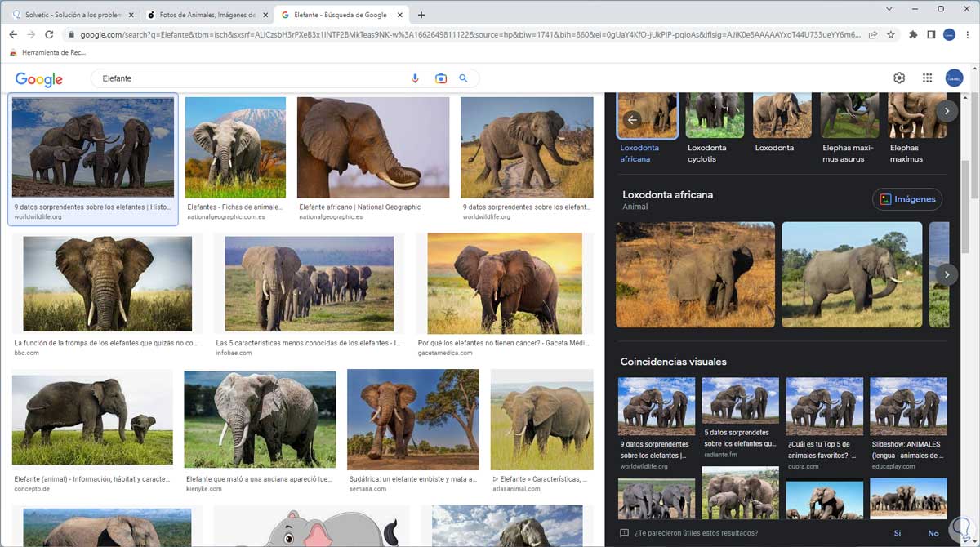
Task: Switch to the Solvetic tab
Action: pos(73,15)
